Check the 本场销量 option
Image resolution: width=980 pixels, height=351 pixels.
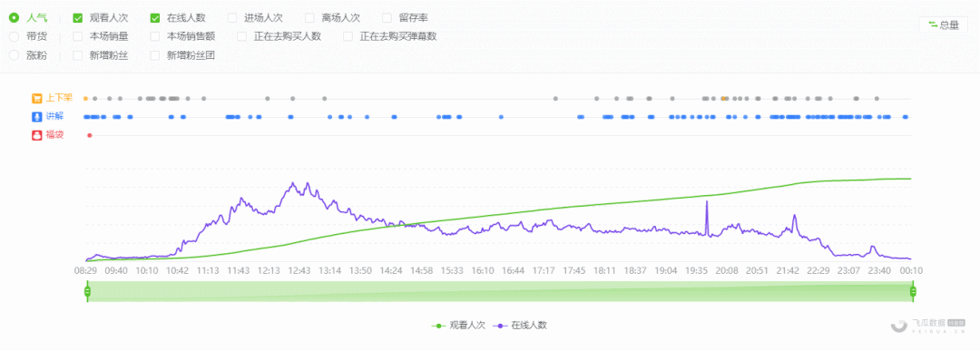click(77, 36)
